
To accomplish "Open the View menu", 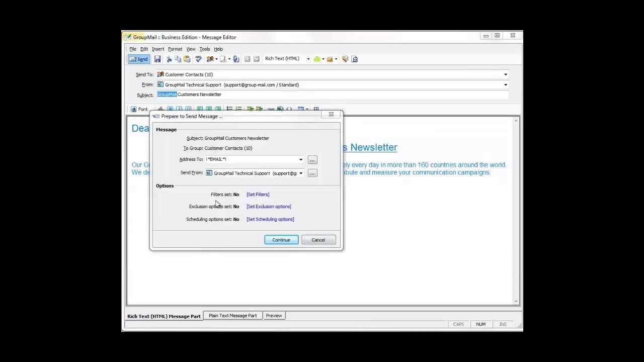I will click(191, 49).
